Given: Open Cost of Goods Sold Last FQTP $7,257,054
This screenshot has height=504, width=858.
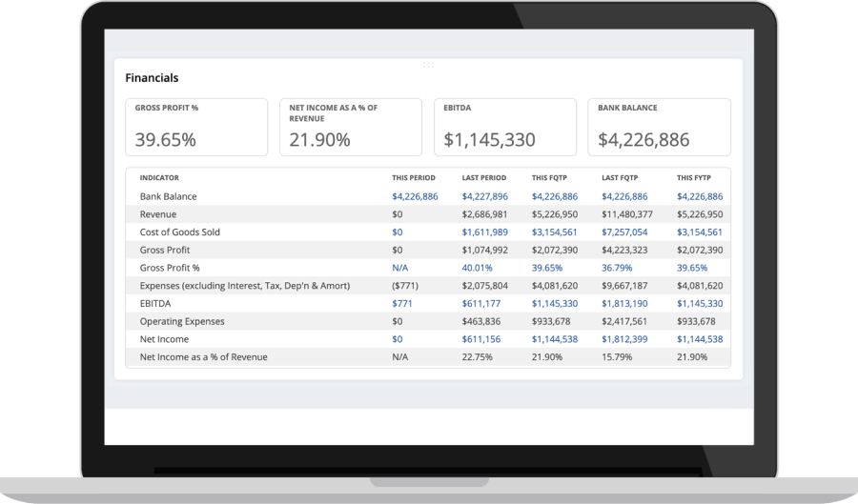Looking at the screenshot, I should 624,232.
